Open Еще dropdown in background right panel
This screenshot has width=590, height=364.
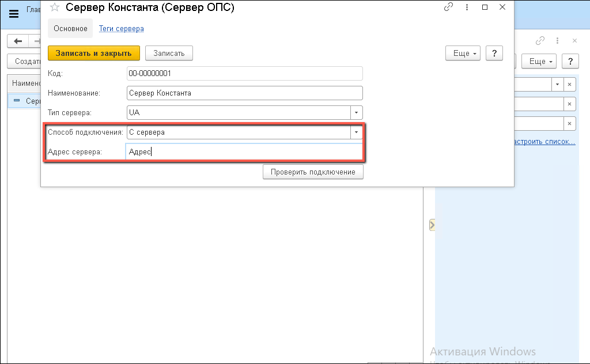(x=539, y=62)
